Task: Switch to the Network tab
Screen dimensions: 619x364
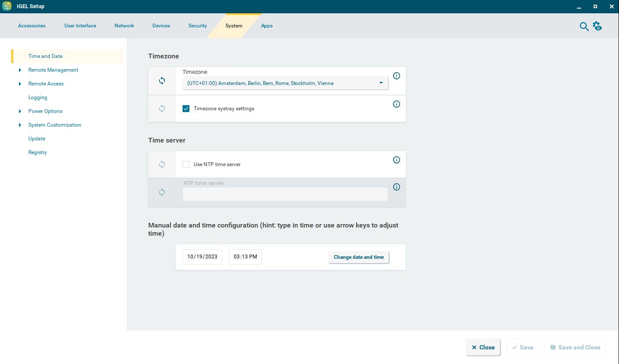Action: click(124, 26)
